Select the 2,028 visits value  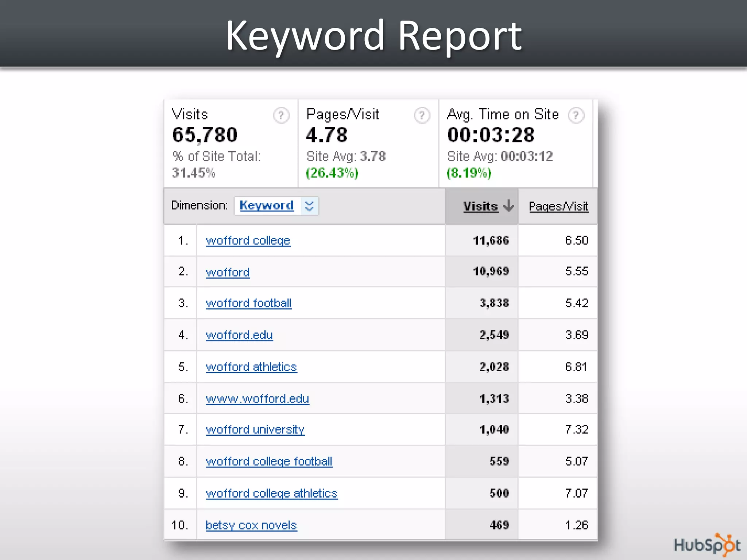click(494, 367)
